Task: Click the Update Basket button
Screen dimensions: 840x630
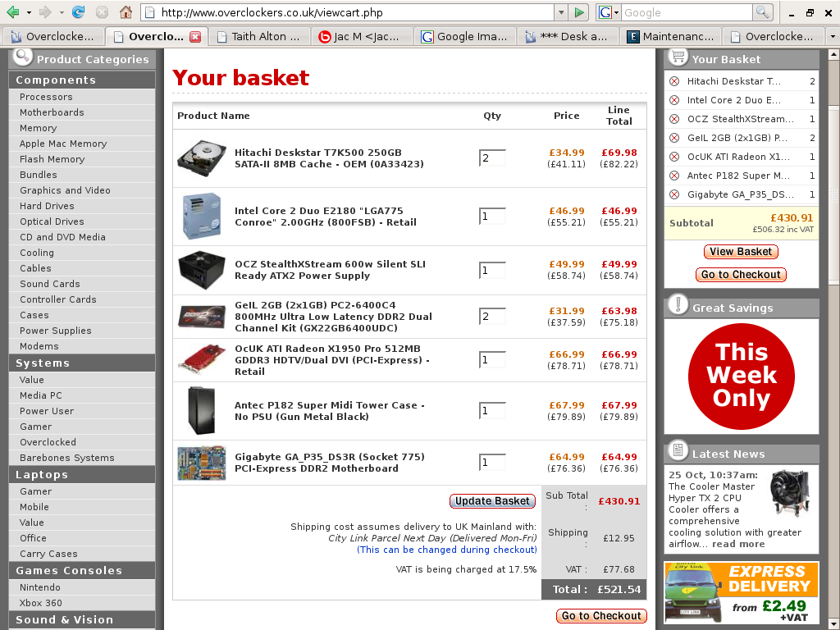Action: pyautogui.click(x=492, y=501)
